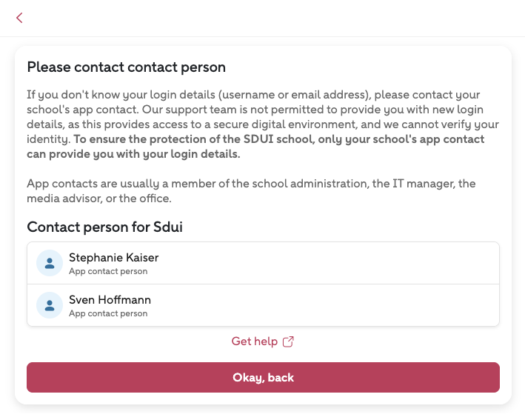525x420 pixels.
Task: Open the Get help link text
Action: [254, 341]
